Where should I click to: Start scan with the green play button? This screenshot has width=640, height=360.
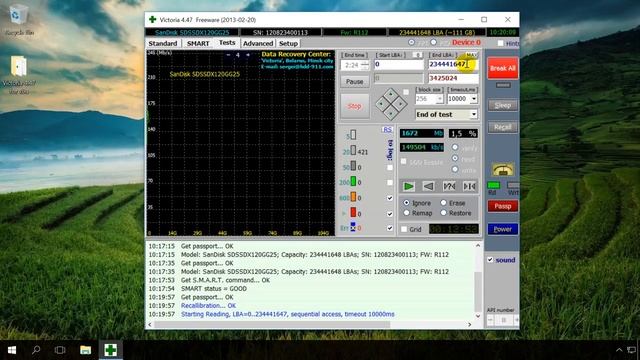(x=409, y=187)
